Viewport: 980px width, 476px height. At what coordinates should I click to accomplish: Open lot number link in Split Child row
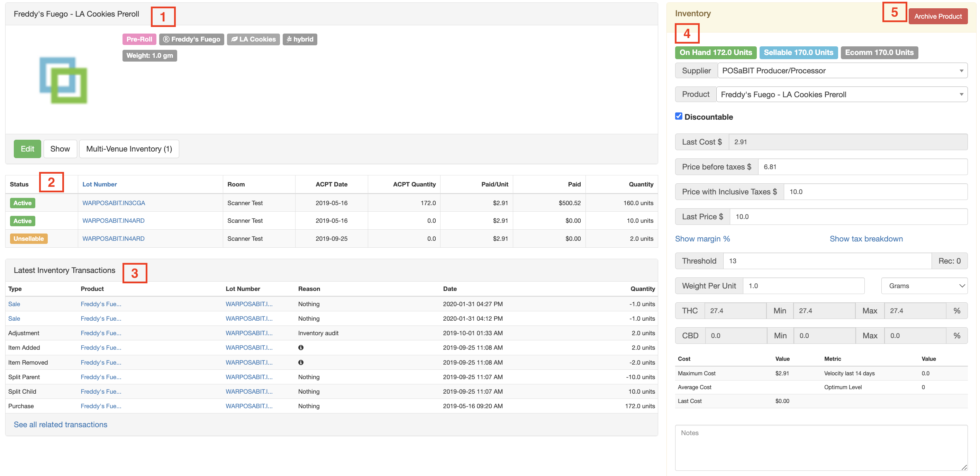(249, 392)
